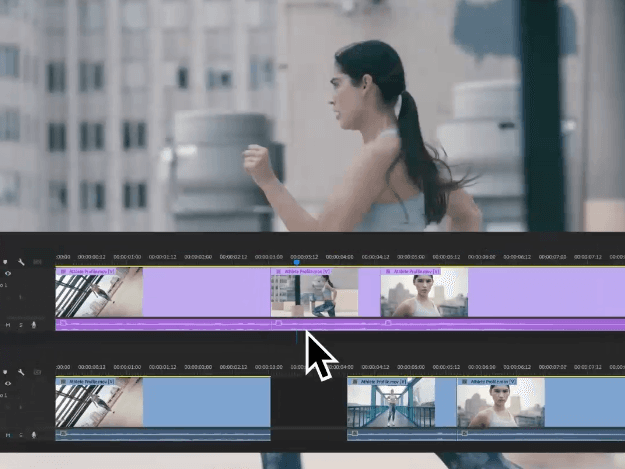
Task: Click the marker icon in lower timeline header
Action: click(x=6, y=372)
